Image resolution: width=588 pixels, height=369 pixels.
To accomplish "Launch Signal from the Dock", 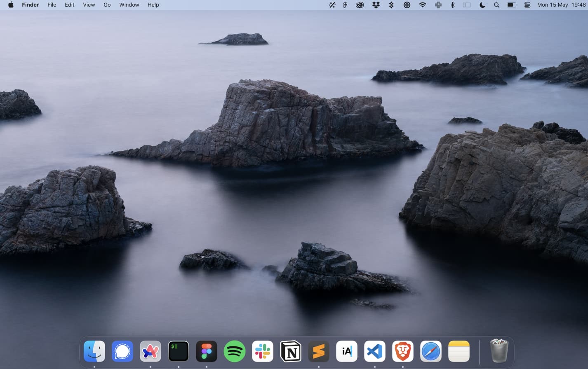I will [122, 351].
